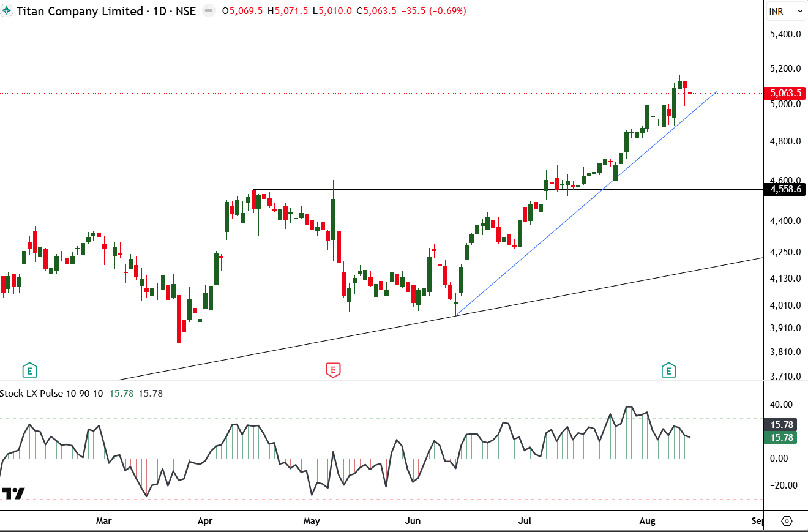Click the Jul label on the time axis
The image size is (808, 532).
click(523, 521)
